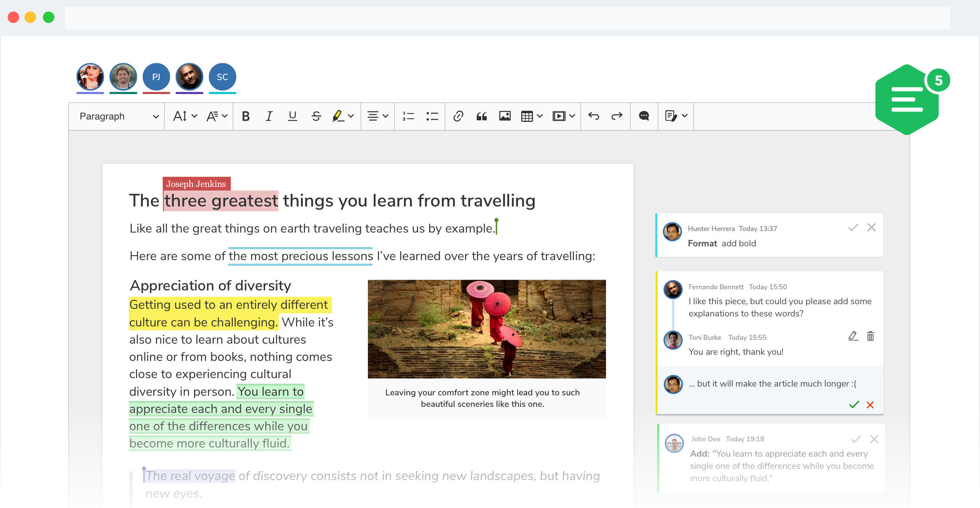Image resolution: width=980 pixels, height=508 pixels.
Task: Add a comment with speech bubble icon
Action: tap(644, 116)
